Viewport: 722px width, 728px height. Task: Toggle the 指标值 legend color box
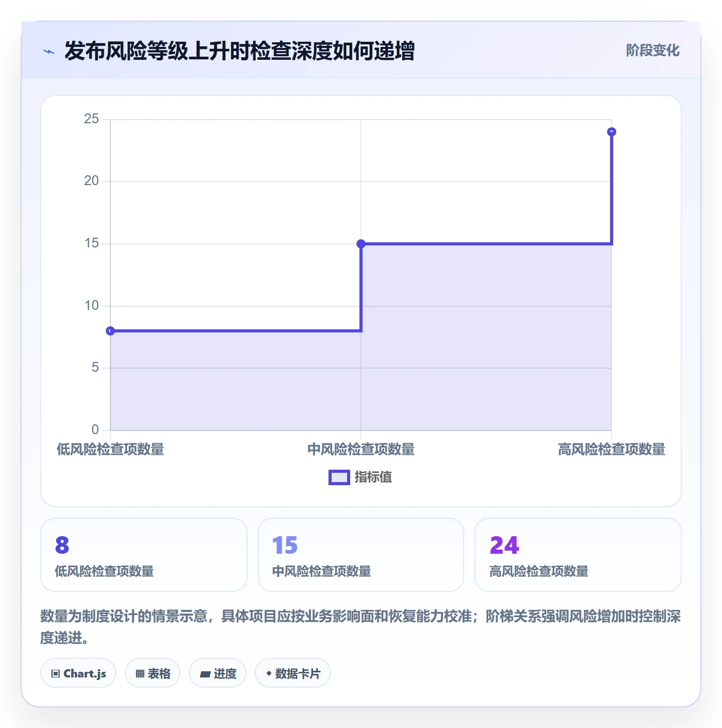(x=339, y=477)
